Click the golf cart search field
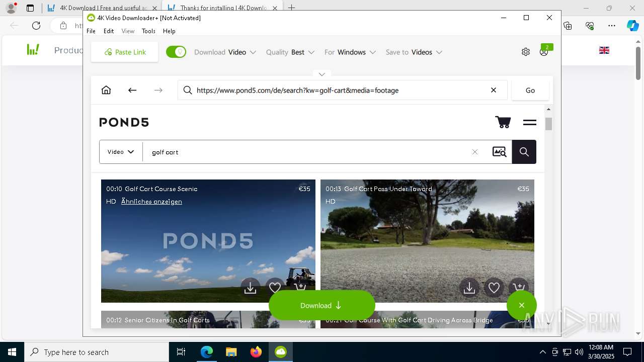 (x=307, y=152)
